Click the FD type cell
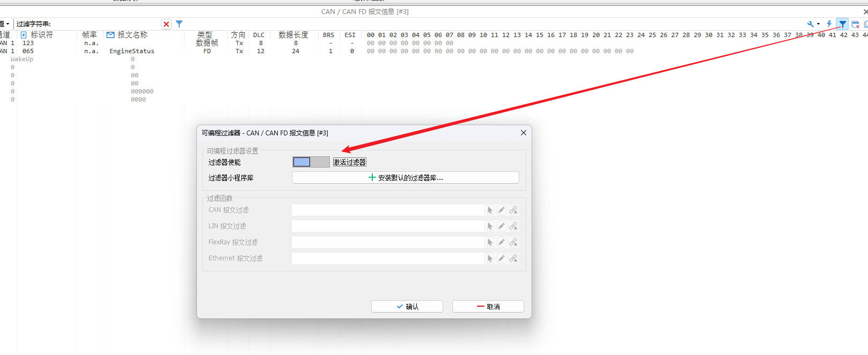The height and width of the screenshot is (355, 868). pyautogui.click(x=207, y=51)
